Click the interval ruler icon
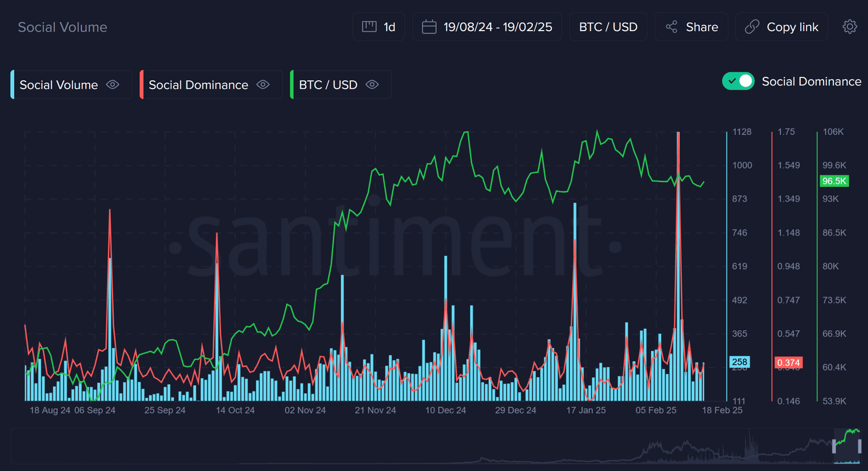 click(x=369, y=27)
